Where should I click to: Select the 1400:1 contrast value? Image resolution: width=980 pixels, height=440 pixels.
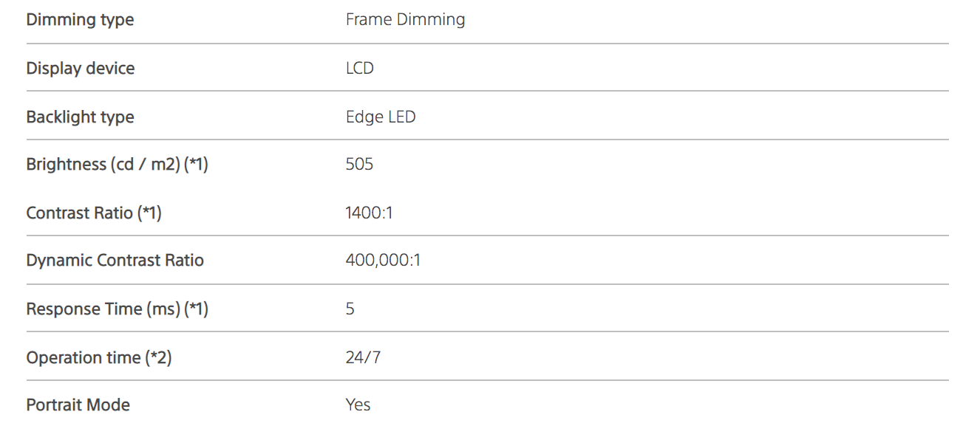(x=369, y=213)
